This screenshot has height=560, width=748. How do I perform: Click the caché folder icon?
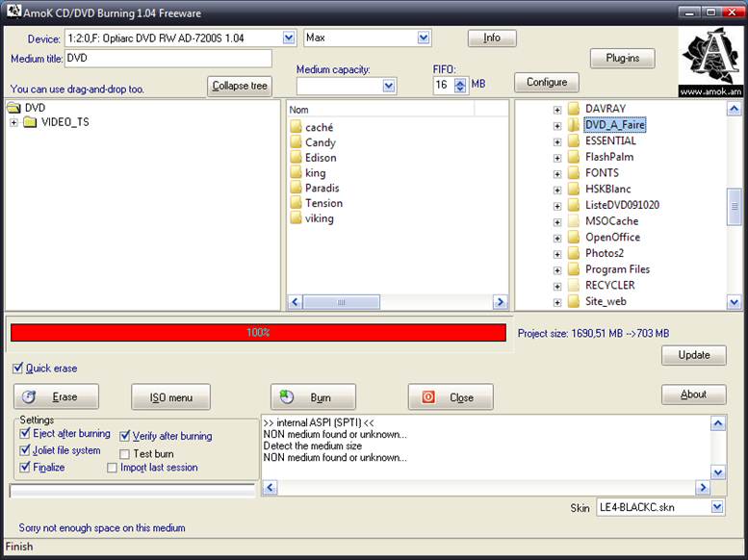click(x=296, y=127)
